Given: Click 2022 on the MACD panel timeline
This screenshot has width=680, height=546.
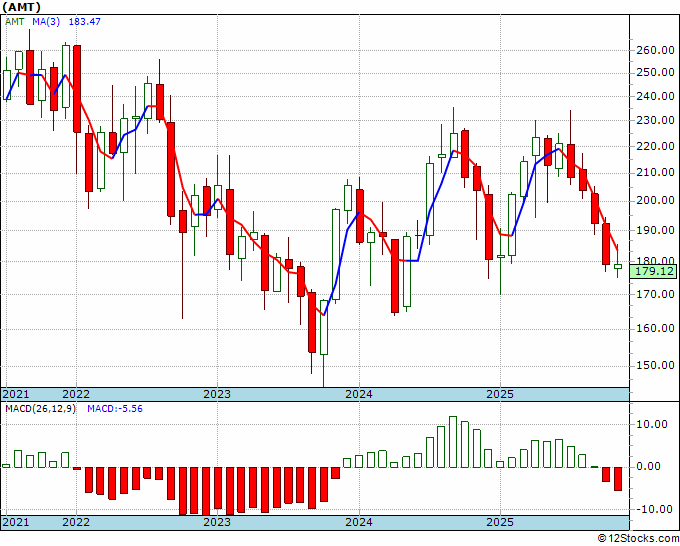Looking at the screenshot, I should click(x=76, y=522).
